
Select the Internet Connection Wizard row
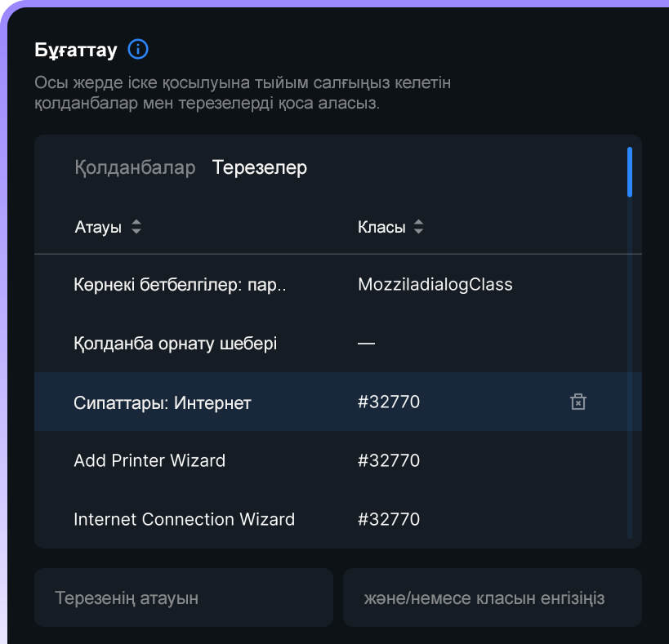click(x=331, y=520)
